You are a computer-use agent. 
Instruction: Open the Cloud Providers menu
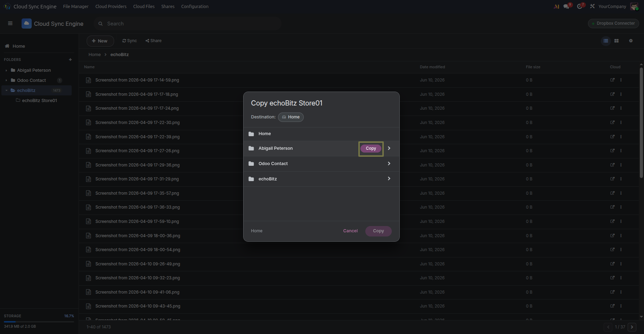(111, 6)
